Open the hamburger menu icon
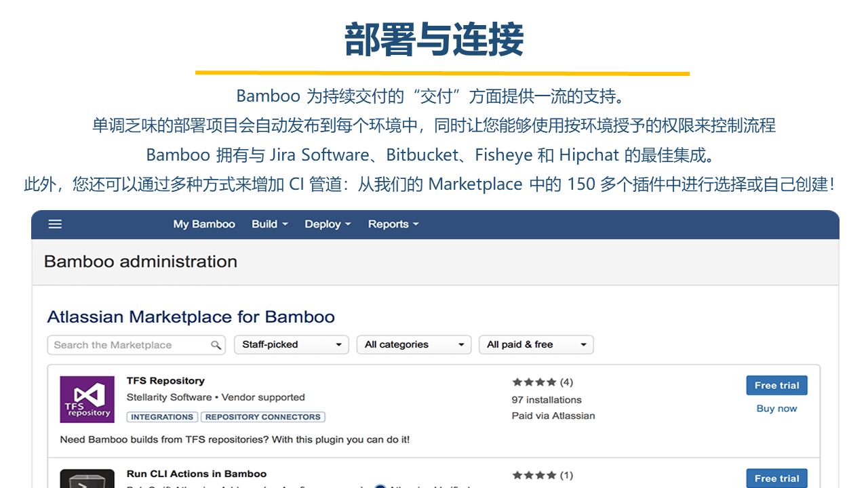The width and height of the screenshot is (868, 488). pos(55,224)
